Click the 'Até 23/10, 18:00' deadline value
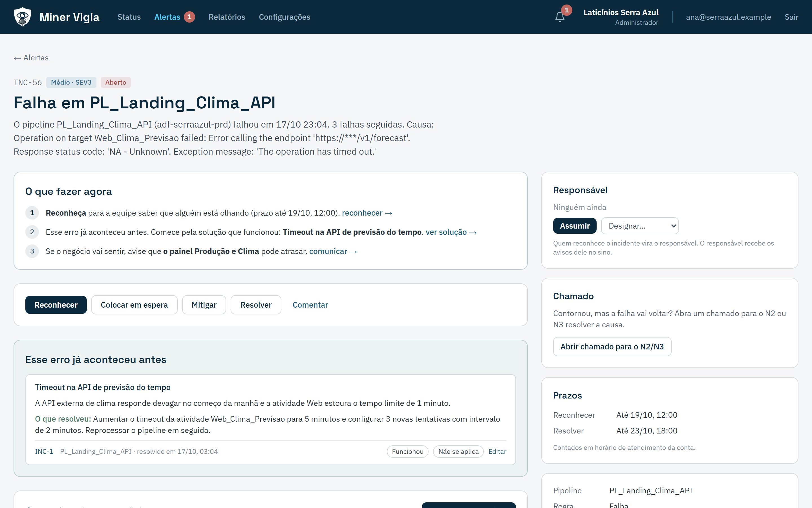Image resolution: width=812 pixels, height=508 pixels. pyautogui.click(x=646, y=431)
